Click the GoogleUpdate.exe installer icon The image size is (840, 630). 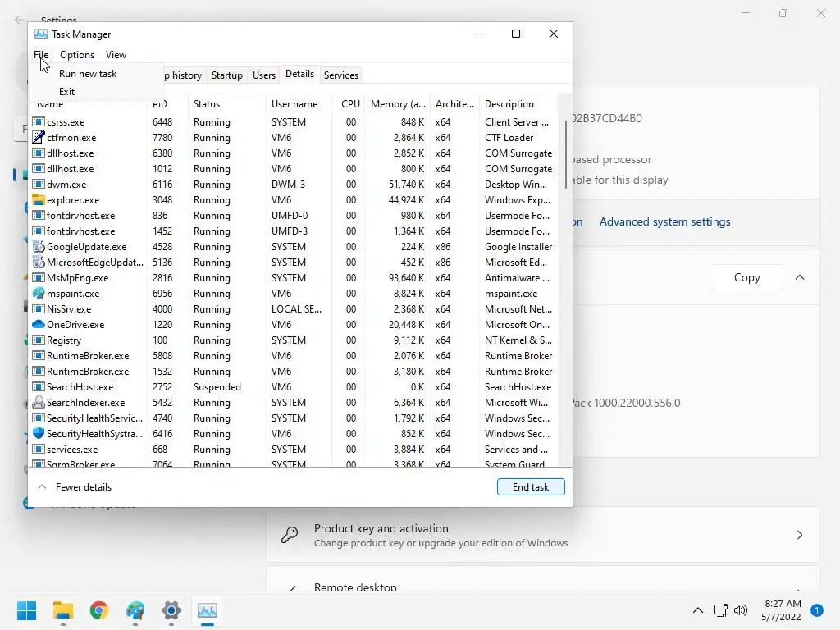pyautogui.click(x=38, y=246)
